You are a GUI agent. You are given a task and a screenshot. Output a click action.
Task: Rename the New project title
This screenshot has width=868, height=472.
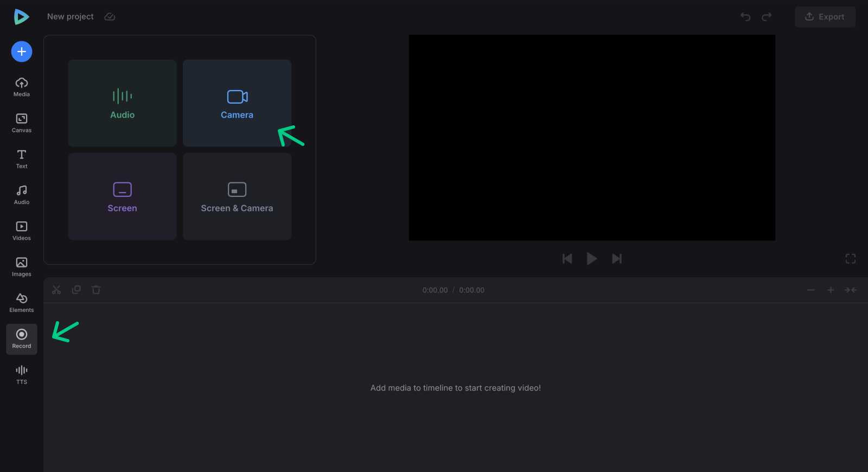[71, 17]
